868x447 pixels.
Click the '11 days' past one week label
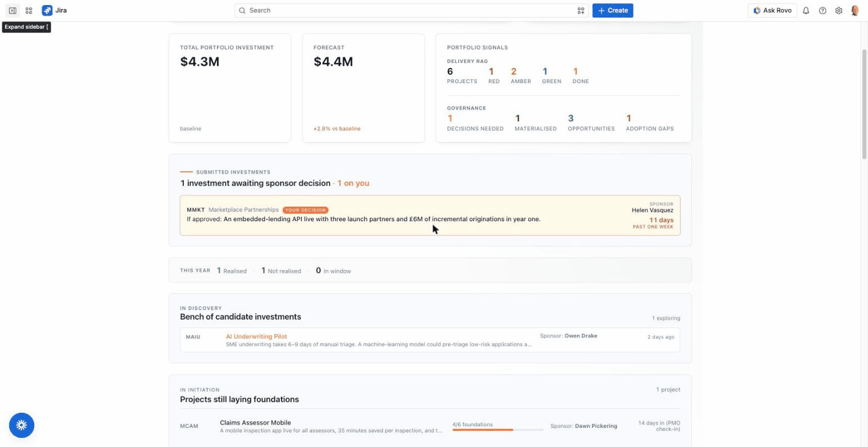(x=661, y=220)
